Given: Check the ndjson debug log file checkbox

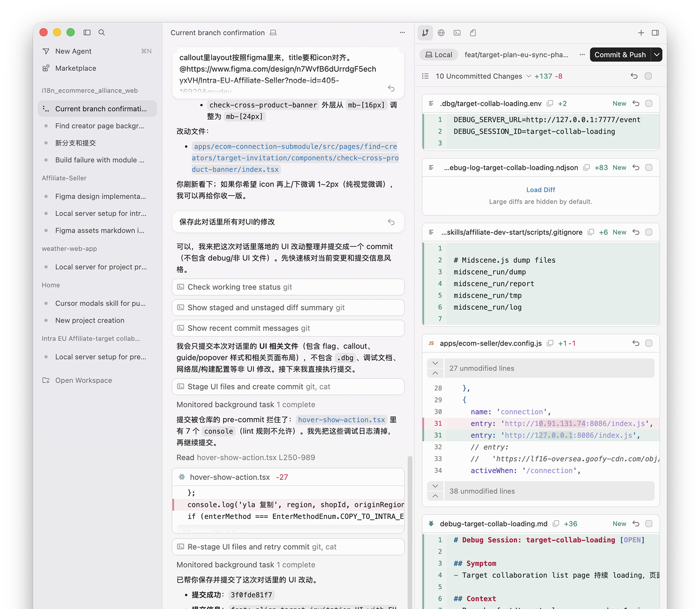Looking at the screenshot, I should click(x=649, y=168).
